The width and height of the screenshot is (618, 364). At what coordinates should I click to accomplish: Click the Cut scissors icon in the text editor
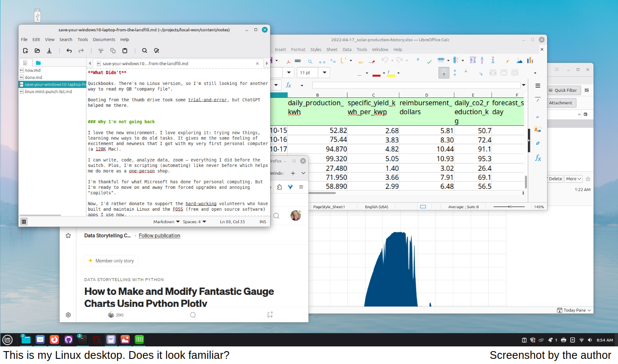click(x=101, y=51)
